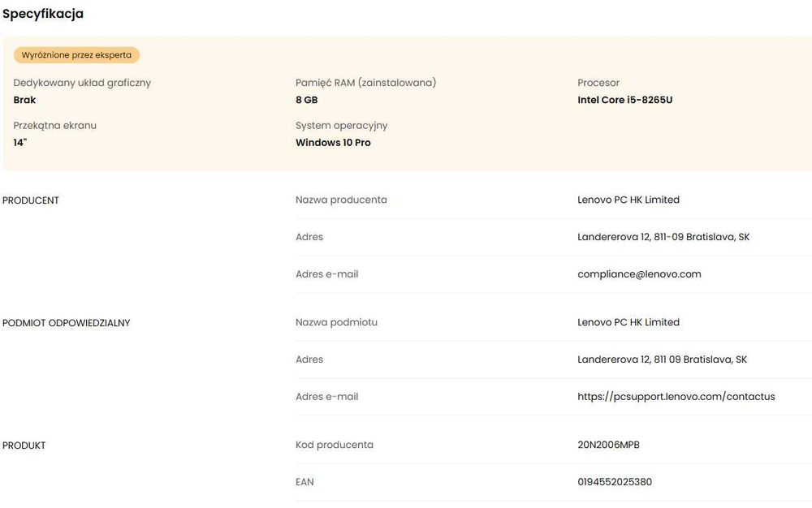
Task: Select 'Lenovo PC HK Limited' in Nazwa podmiotu row
Action: click(628, 322)
